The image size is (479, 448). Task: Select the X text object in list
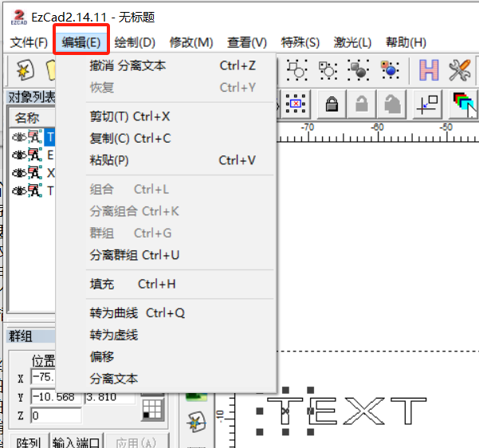pos(50,173)
